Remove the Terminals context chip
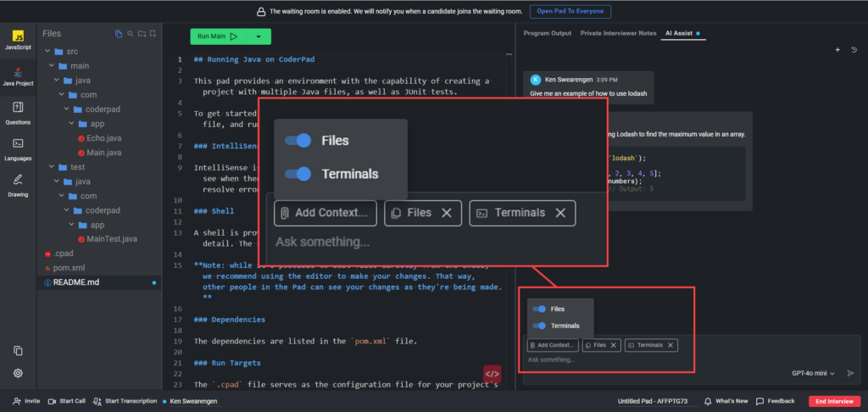Image resolution: width=868 pixels, height=412 pixels. [670, 345]
